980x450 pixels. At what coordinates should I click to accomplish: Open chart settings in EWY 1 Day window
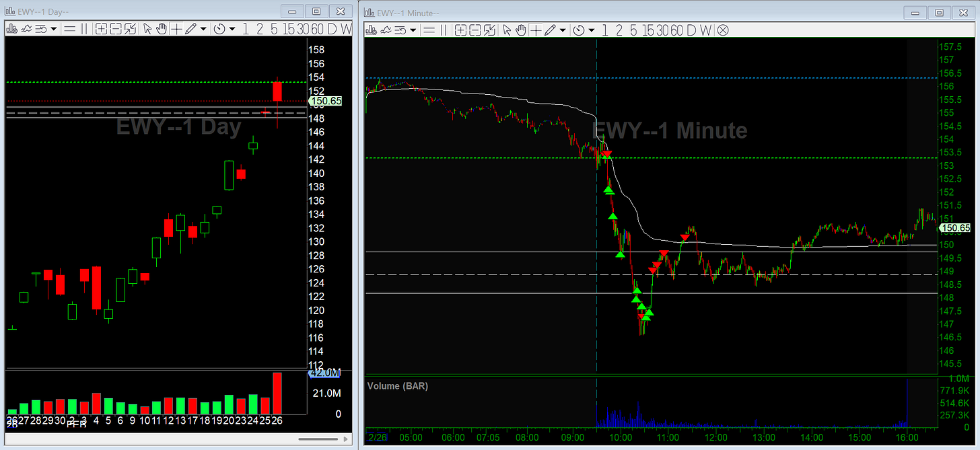(x=11, y=29)
